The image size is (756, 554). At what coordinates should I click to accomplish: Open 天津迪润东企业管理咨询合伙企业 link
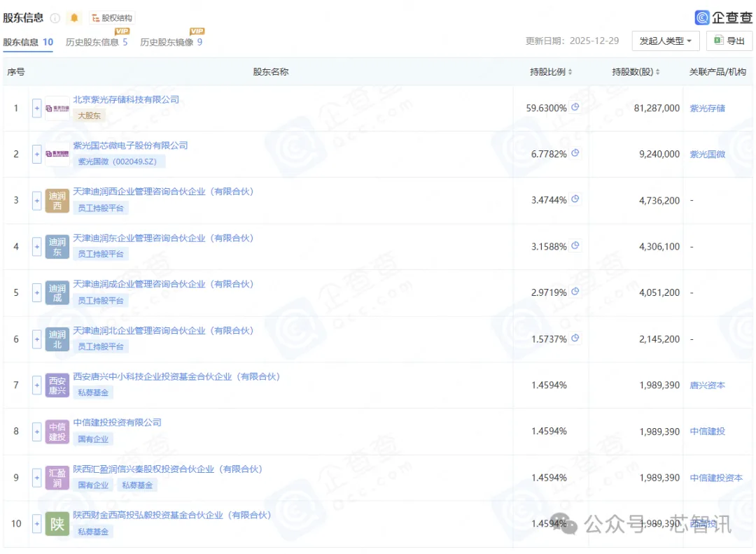[x=163, y=238]
